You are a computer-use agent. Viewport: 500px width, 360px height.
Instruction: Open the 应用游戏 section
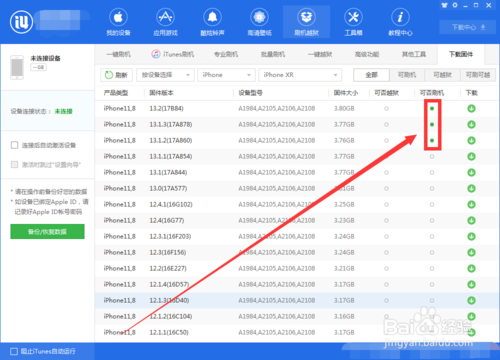165,22
